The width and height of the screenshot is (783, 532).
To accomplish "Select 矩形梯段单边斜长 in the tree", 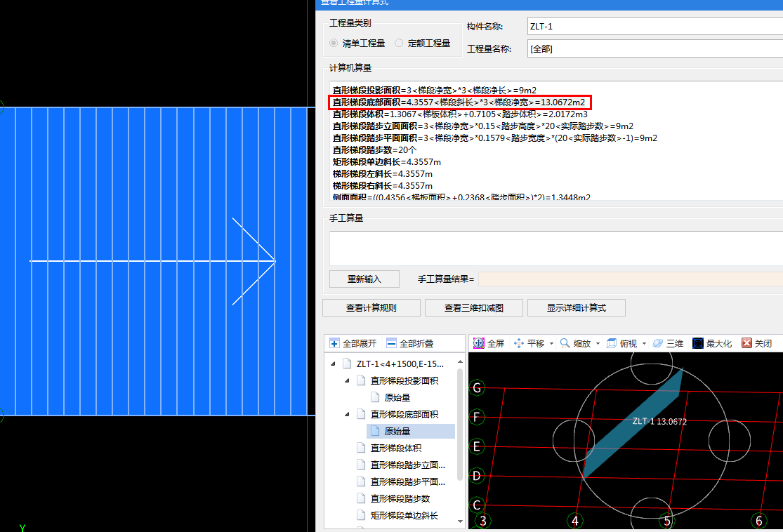I will point(404,516).
